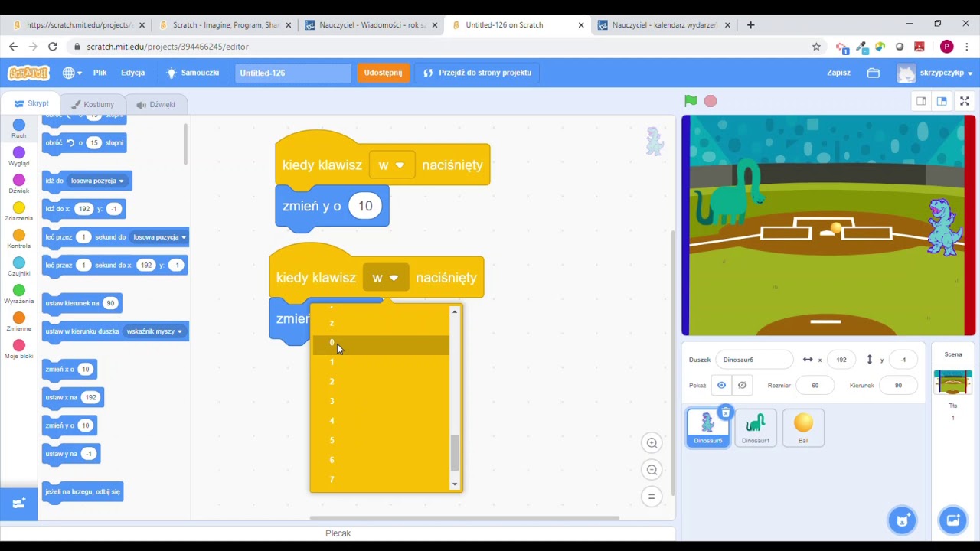Image resolution: width=980 pixels, height=551 pixels.
Task: Show the sprite using the eye icon
Action: coord(721,385)
